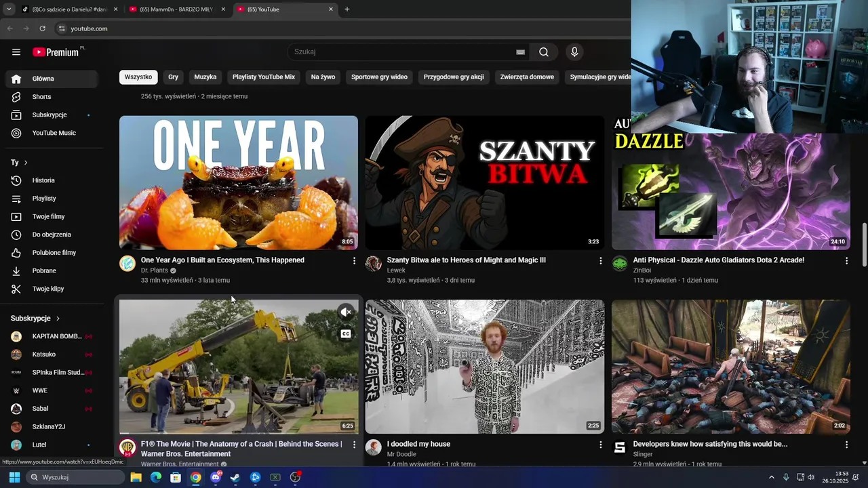Open options menu for One Year Ago video
Image resolution: width=868 pixels, height=488 pixels.
[x=354, y=261]
